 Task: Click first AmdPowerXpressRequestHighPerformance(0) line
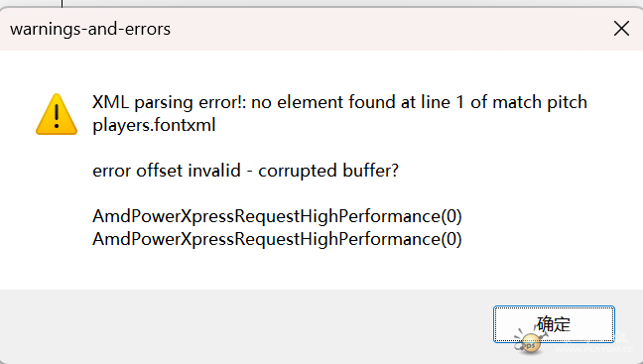[x=277, y=216]
